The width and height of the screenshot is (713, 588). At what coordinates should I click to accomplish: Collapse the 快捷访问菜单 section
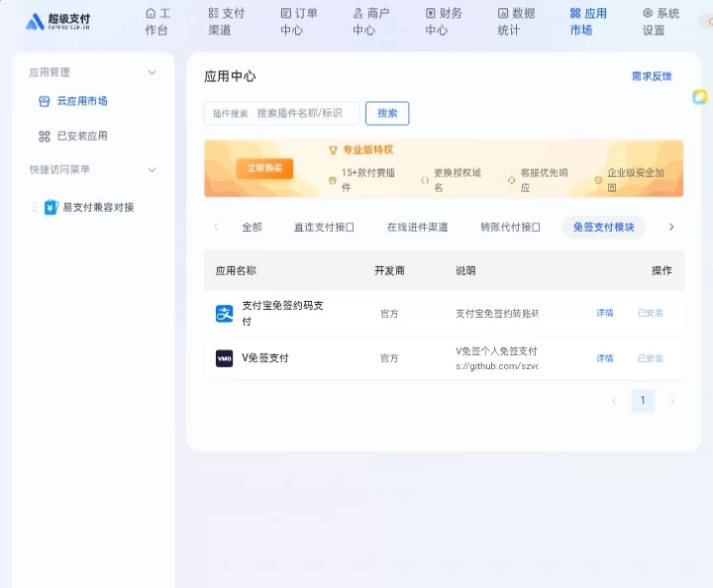[x=152, y=170]
